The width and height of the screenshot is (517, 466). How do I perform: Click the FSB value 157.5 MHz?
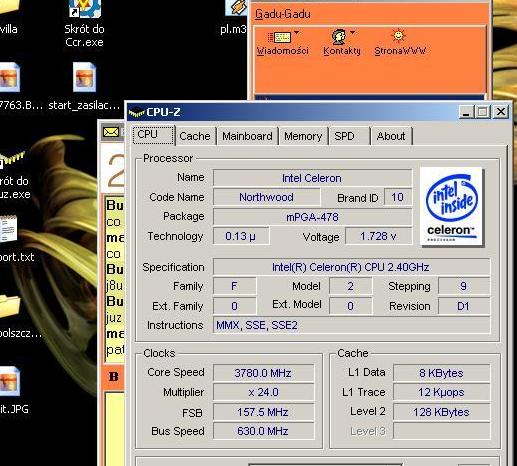(263, 412)
